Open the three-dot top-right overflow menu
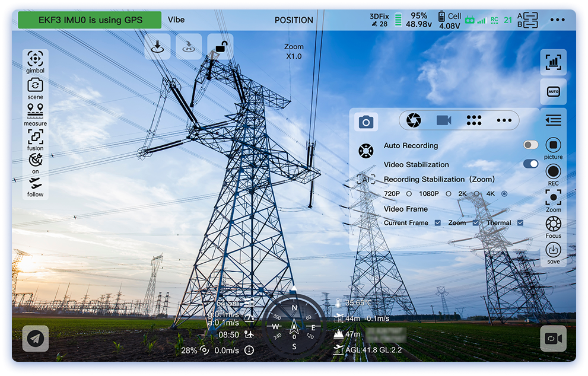The height and width of the screenshot is (376, 588). [557, 20]
